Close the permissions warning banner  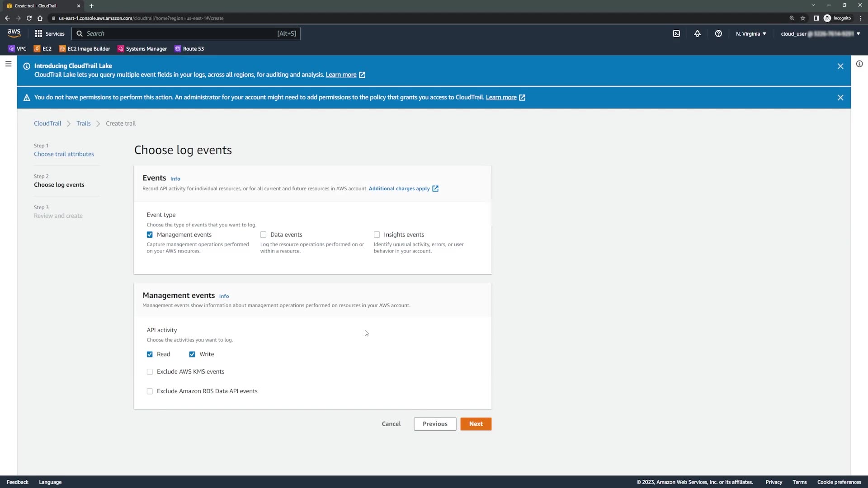[x=840, y=98]
